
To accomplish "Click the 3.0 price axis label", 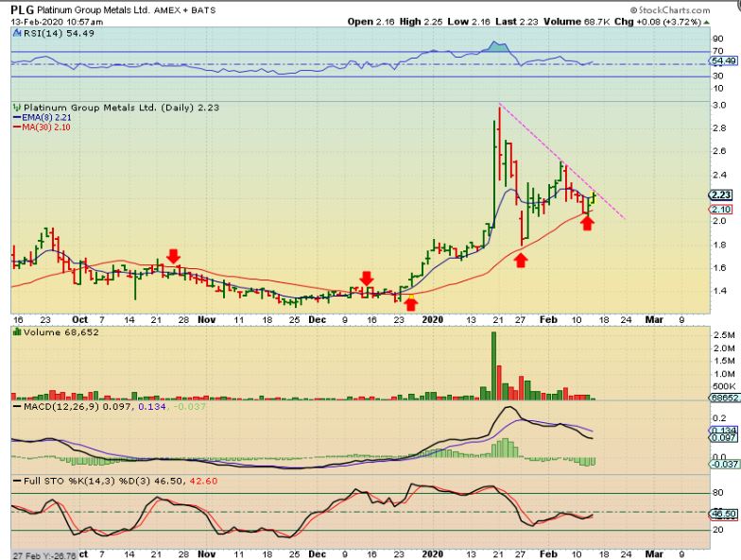I will (719, 105).
